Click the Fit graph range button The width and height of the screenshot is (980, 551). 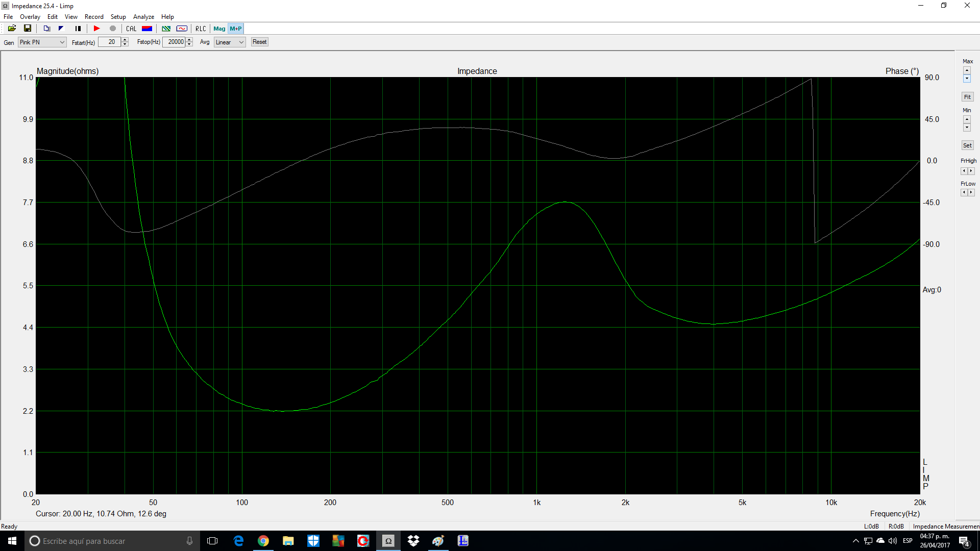(x=967, y=97)
